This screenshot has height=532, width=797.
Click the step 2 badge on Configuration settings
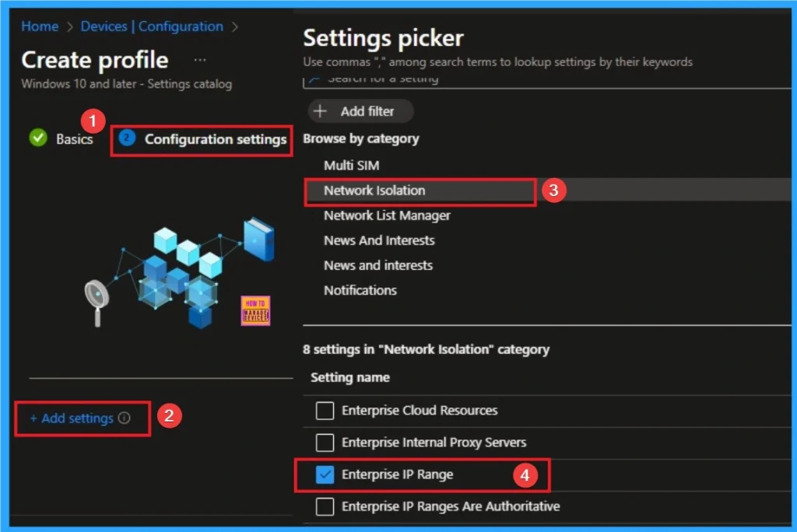[x=126, y=139]
